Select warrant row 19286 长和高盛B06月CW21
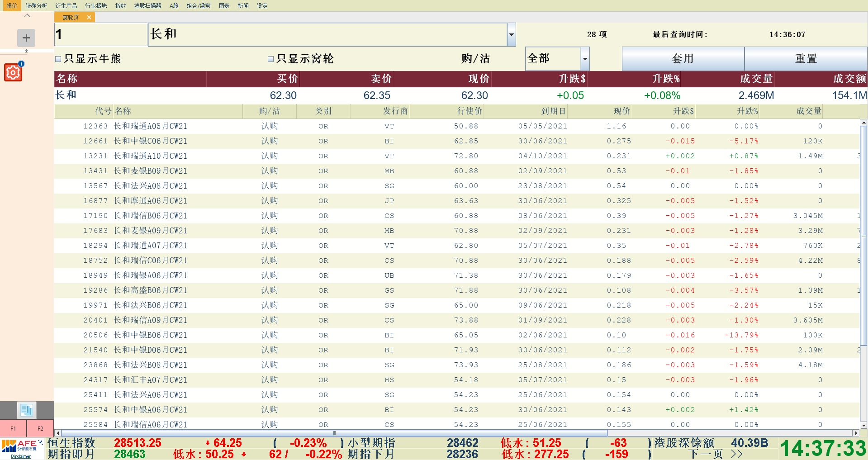868x460 pixels. 457,290
